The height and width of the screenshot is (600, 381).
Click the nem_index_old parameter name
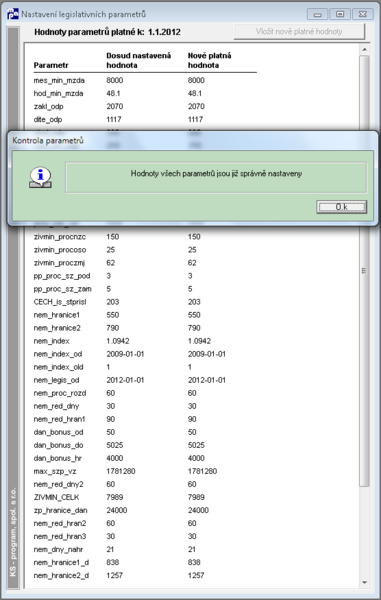tap(58, 367)
